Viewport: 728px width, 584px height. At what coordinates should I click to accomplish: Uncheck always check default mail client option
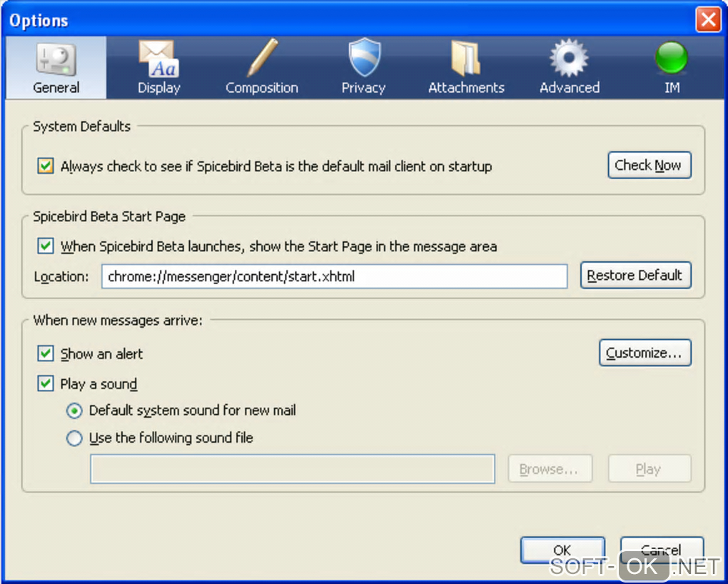click(x=46, y=166)
